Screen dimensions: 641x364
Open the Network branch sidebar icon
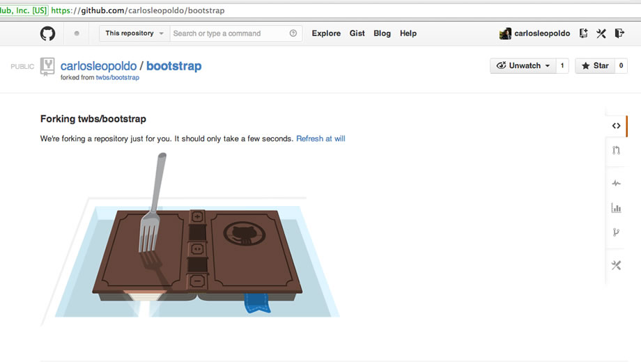click(616, 232)
